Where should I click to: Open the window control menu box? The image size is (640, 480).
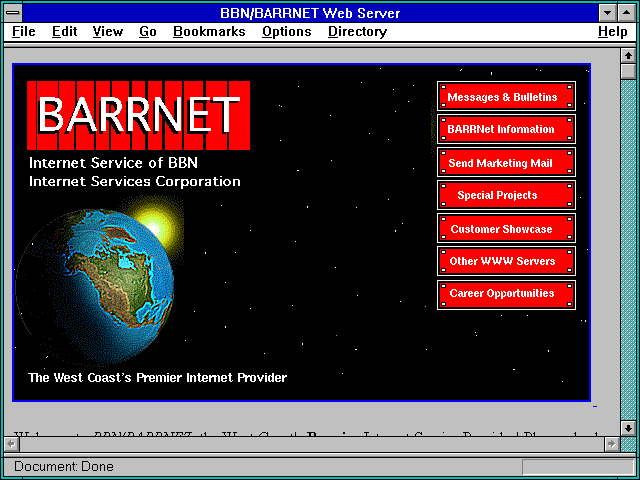click(13, 13)
